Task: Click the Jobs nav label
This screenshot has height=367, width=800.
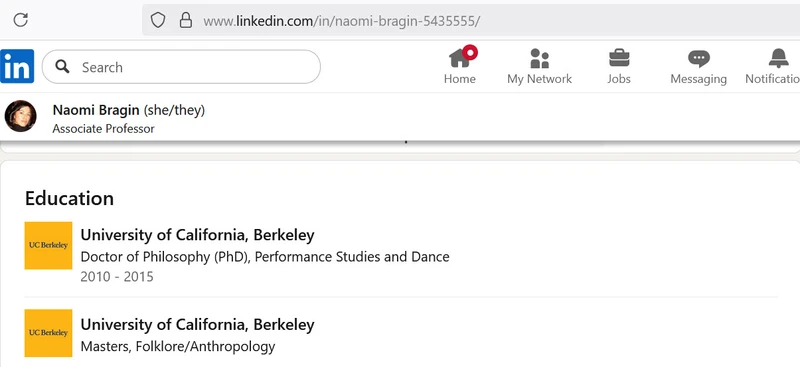Action: (x=619, y=79)
